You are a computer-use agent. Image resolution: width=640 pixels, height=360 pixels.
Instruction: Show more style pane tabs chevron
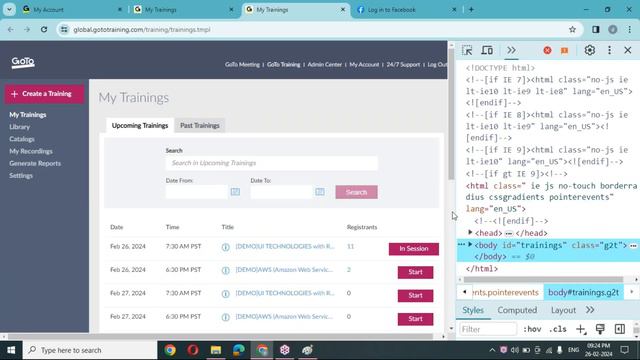[x=590, y=310]
